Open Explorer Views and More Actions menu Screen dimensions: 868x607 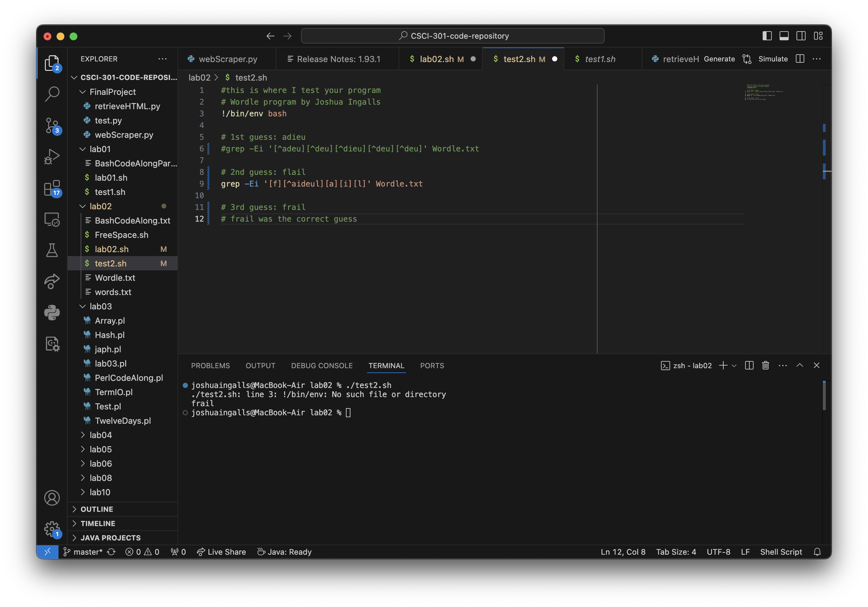(163, 59)
